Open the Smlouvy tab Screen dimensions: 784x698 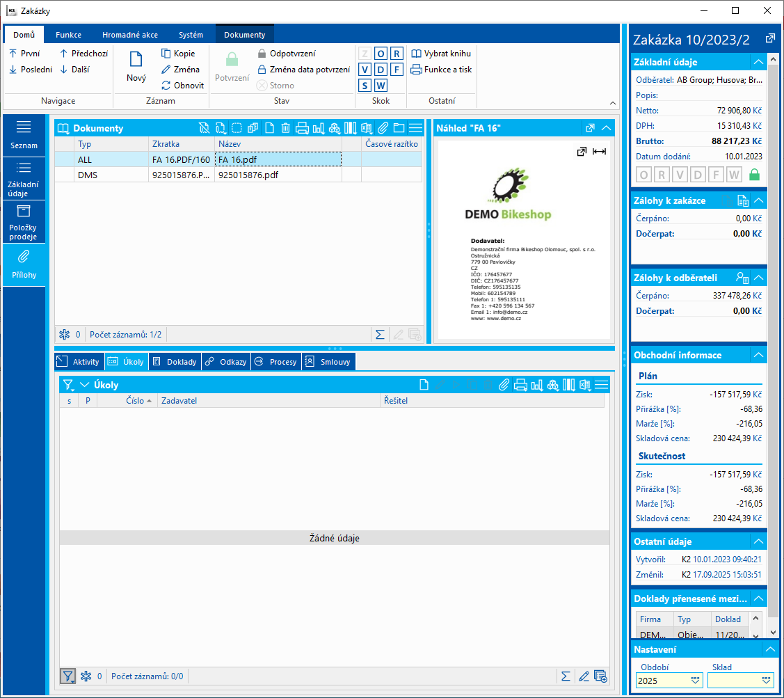click(328, 362)
